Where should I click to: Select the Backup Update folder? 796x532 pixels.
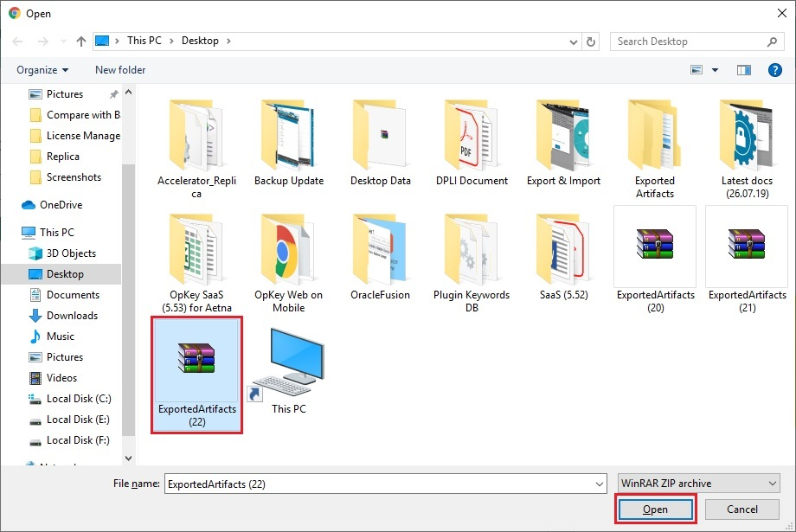point(288,141)
